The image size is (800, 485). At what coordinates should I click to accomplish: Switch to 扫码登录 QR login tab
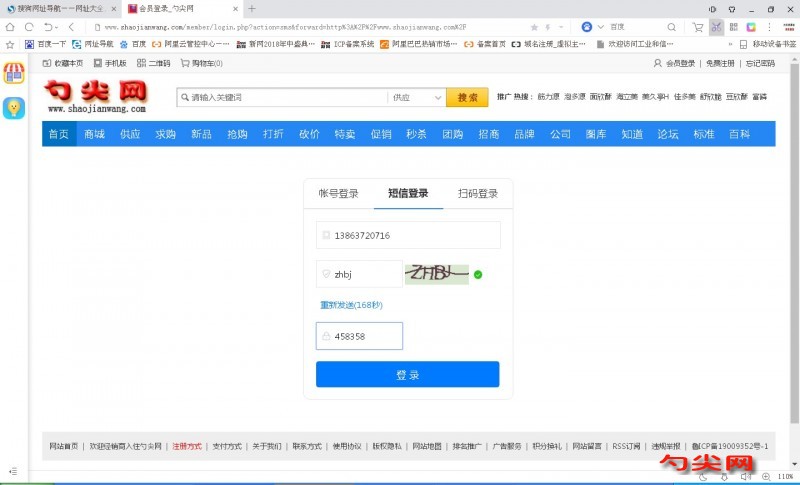[477, 194]
